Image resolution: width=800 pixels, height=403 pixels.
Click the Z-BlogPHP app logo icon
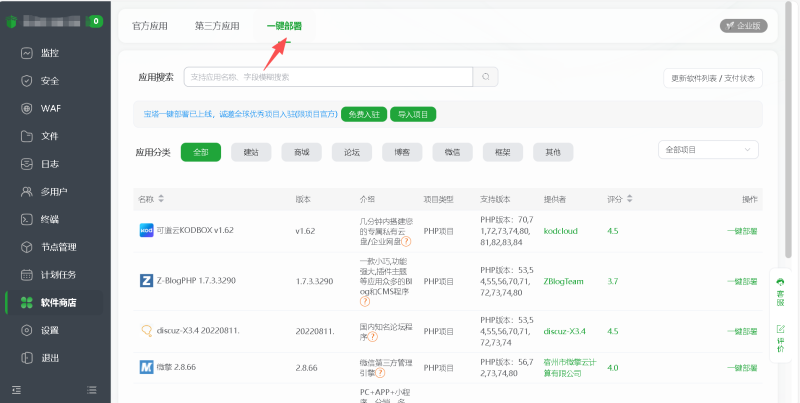click(x=145, y=281)
